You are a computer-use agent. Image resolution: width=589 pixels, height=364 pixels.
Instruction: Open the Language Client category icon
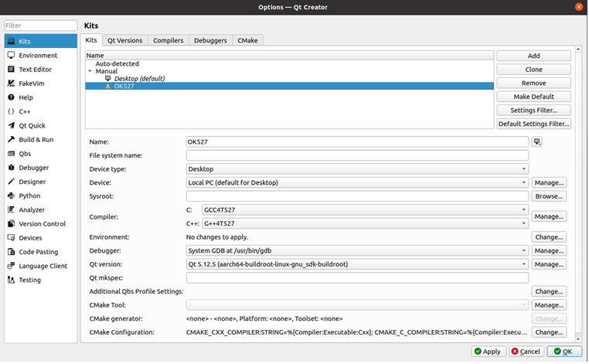(x=12, y=266)
